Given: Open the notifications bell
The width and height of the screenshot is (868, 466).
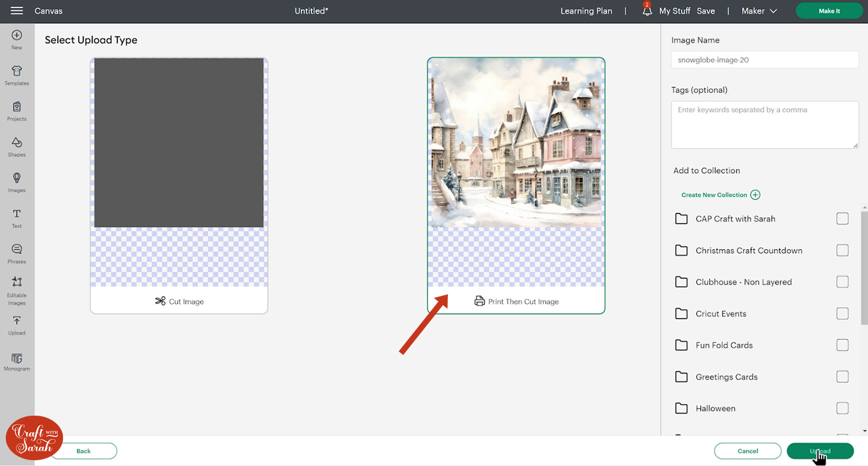Looking at the screenshot, I should coord(647,11).
